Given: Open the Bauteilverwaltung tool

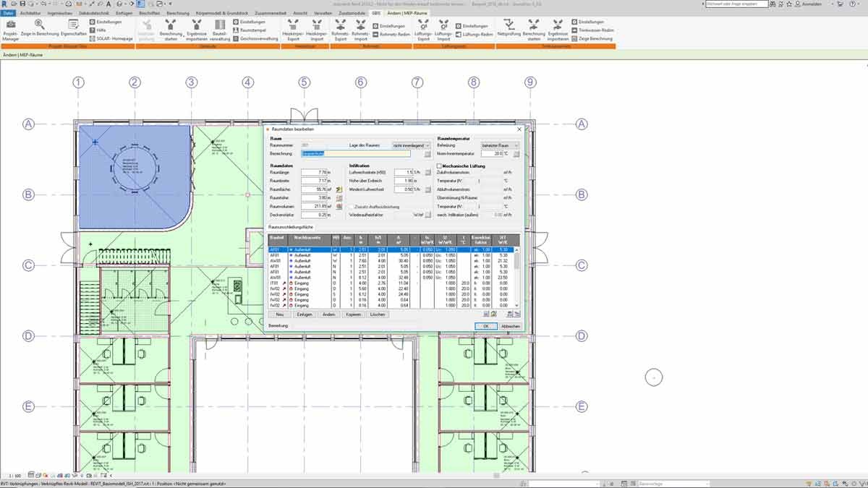Looking at the screenshot, I should click(219, 30).
